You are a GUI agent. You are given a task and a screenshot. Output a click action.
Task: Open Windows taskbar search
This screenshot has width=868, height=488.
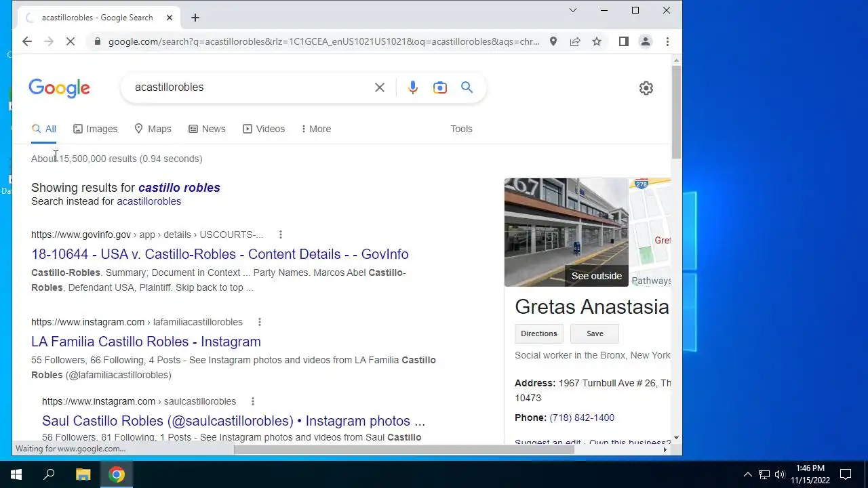point(49,474)
